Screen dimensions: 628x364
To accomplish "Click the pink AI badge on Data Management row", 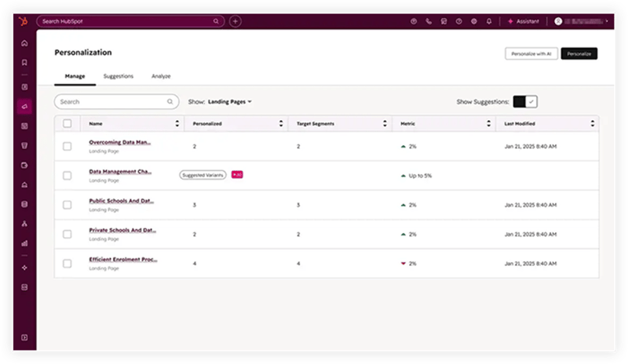I will [x=237, y=175].
